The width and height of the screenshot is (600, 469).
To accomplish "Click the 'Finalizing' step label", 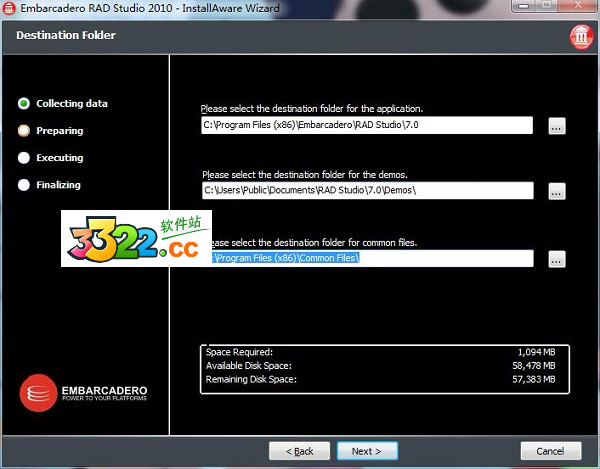I will 59,185.
